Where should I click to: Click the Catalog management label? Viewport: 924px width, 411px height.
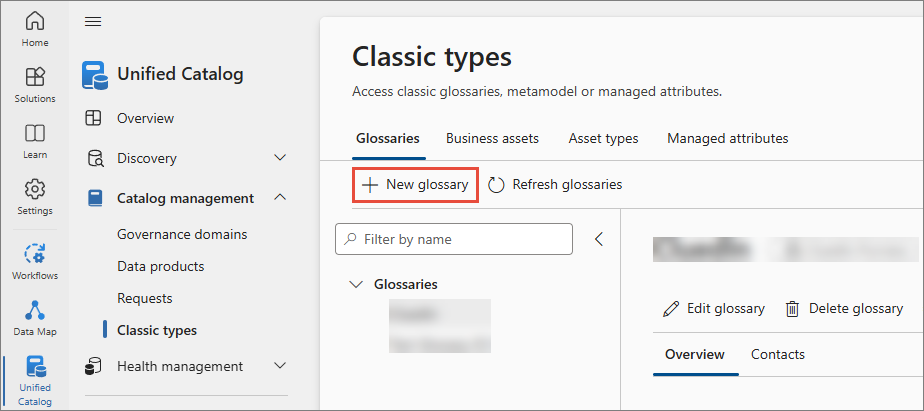point(186,198)
